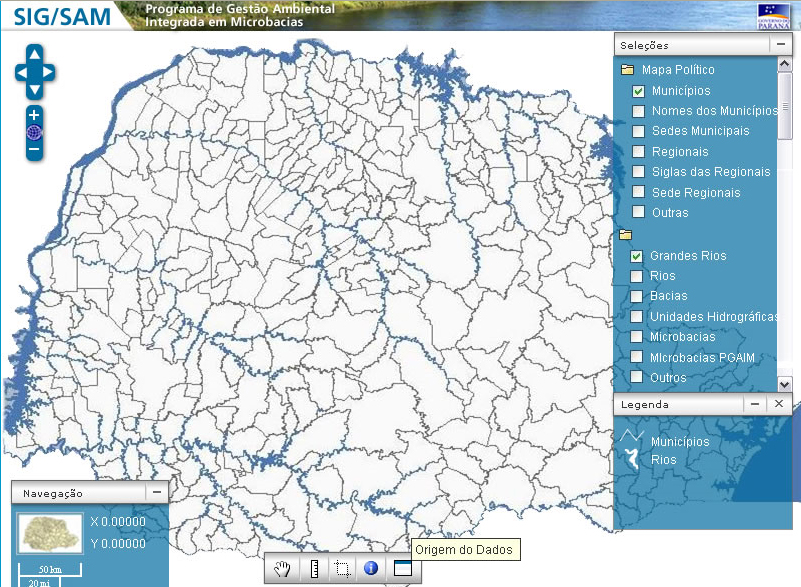The image size is (801, 587).
Task: Select the hand pan tool
Action: [284, 569]
